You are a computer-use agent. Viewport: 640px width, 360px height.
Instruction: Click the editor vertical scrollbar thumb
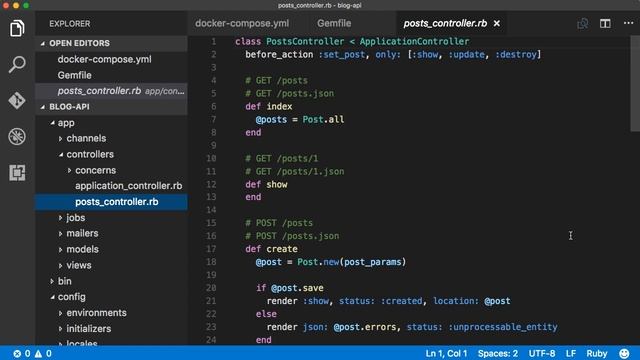pyautogui.click(x=635, y=84)
